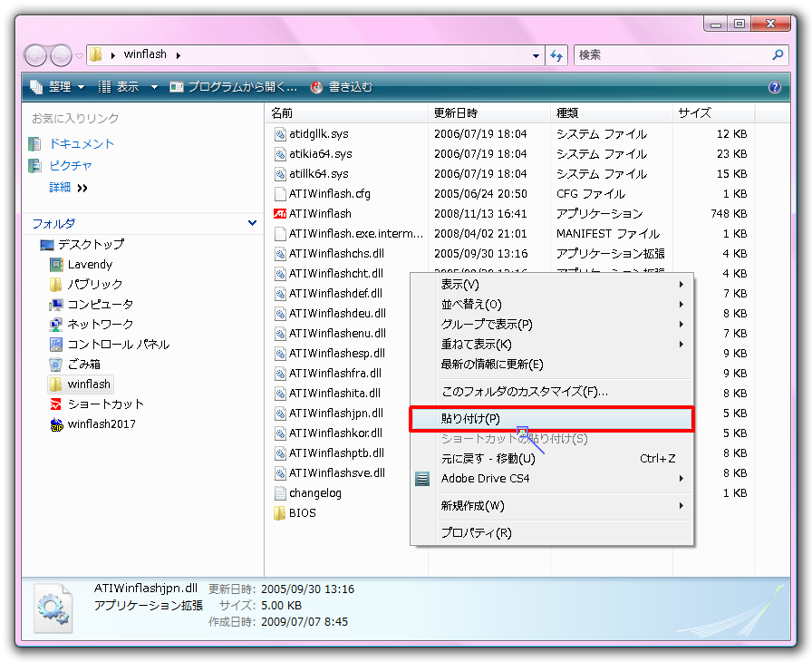Click the magnifying glass search icon
The width and height of the screenshot is (812, 662).
778,55
